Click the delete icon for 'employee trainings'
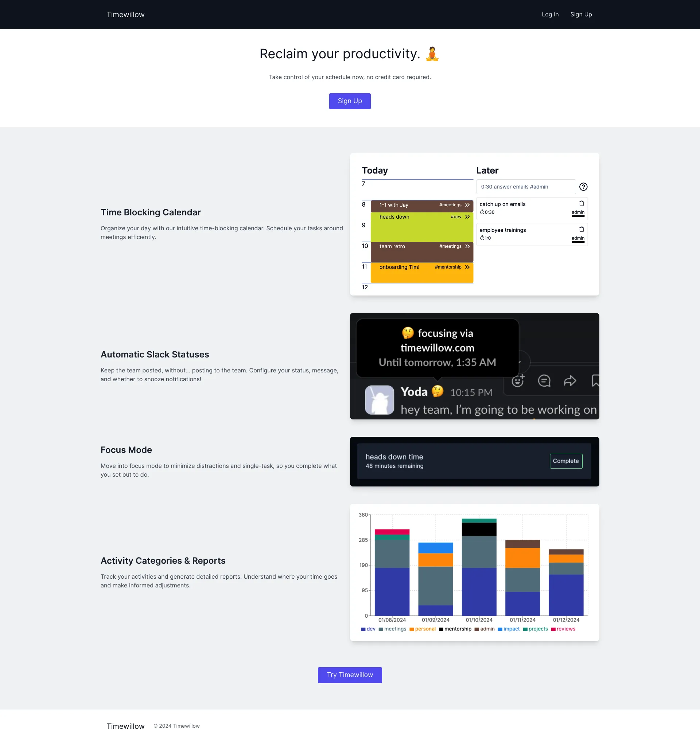This screenshot has width=700, height=743. click(x=580, y=230)
